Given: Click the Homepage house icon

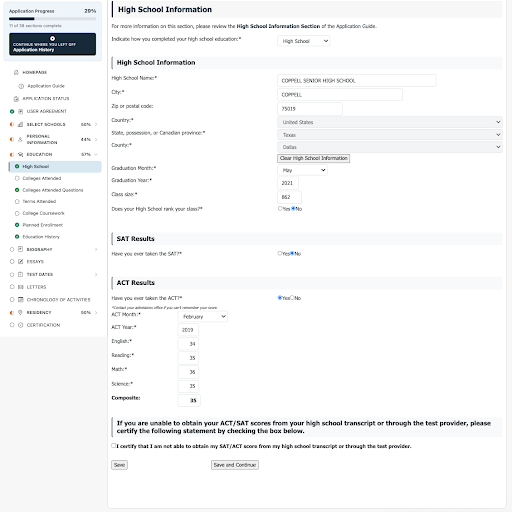Looking at the screenshot, I should [16, 72].
